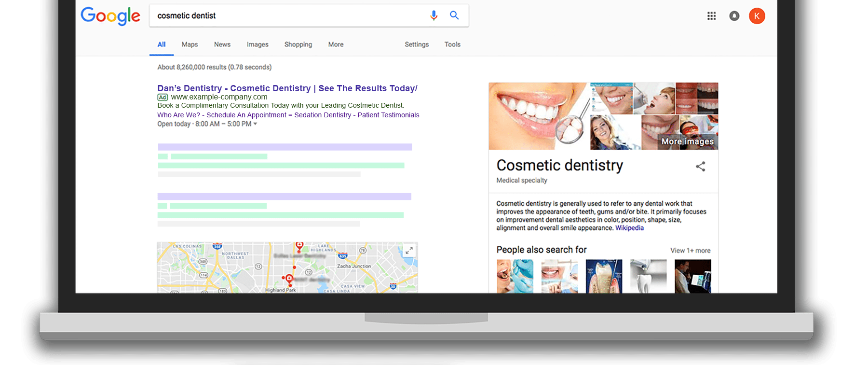The width and height of the screenshot is (868, 365).
Task: Click the Ad badge label
Action: pyautogui.click(x=163, y=97)
